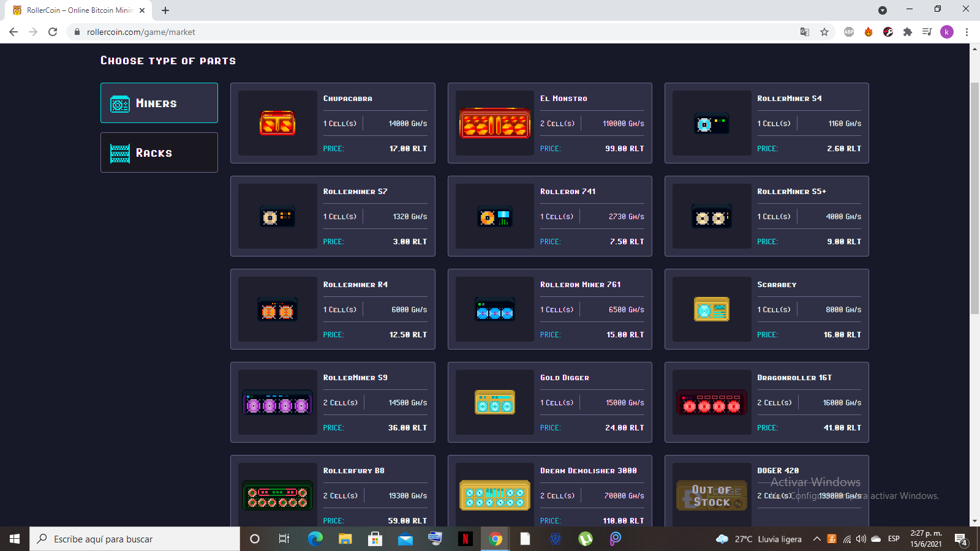Screen dimensions: 980x551
Task: Select the Rolleron 741 miner icon
Action: (x=495, y=217)
